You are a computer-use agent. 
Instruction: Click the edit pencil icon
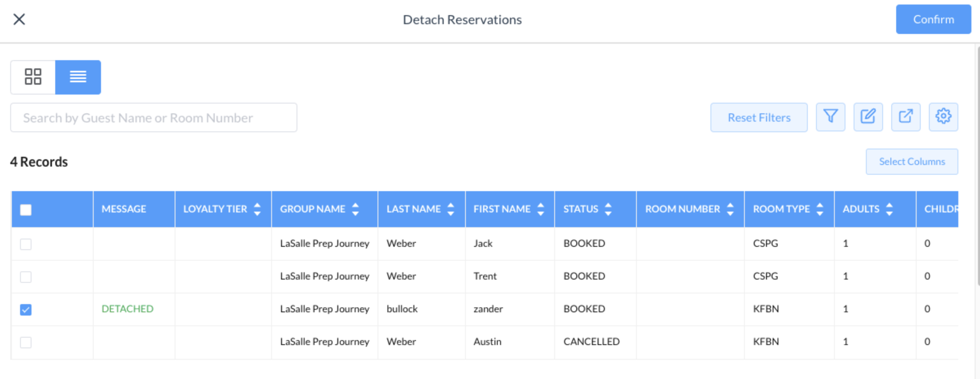868,117
